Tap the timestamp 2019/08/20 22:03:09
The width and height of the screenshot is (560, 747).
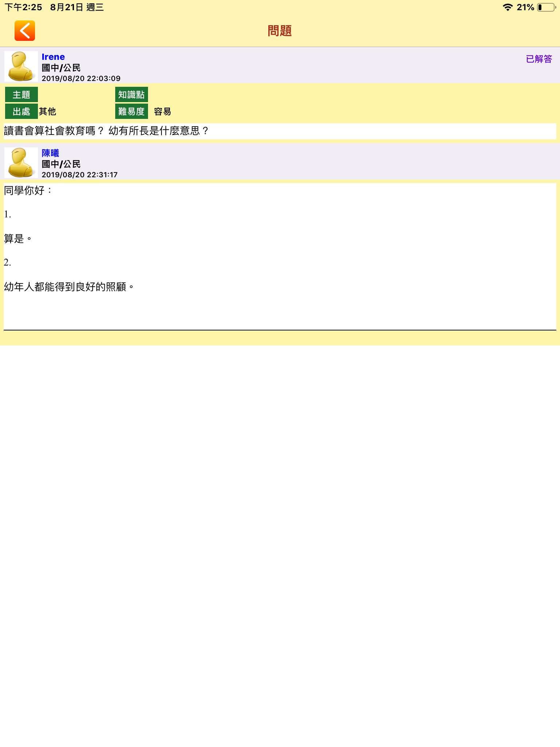pyautogui.click(x=81, y=78)
